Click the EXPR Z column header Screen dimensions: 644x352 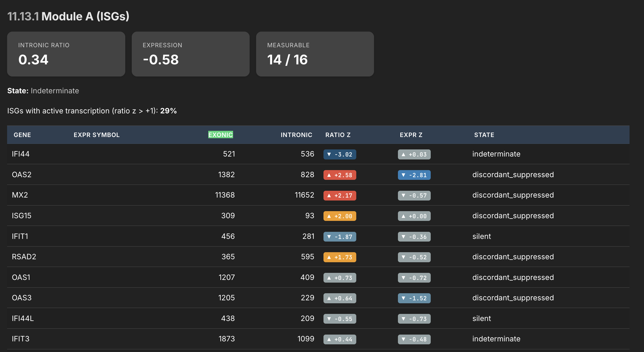[411, 135]
